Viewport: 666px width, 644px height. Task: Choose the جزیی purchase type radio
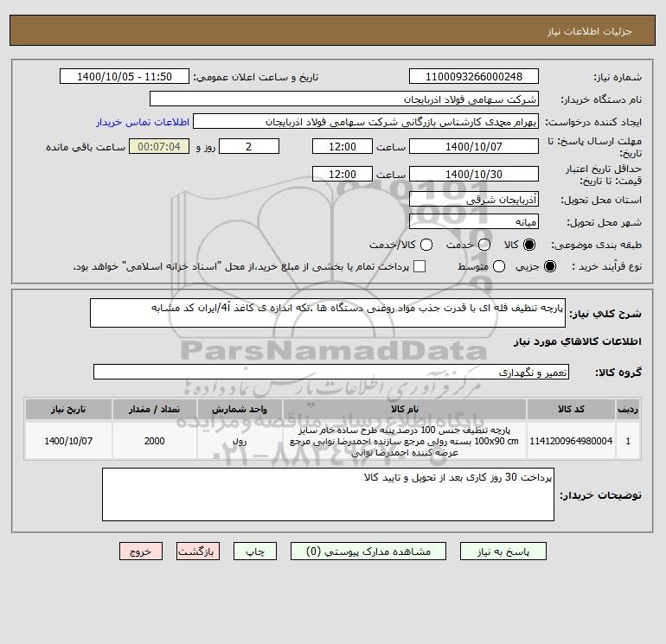(549, 266)
